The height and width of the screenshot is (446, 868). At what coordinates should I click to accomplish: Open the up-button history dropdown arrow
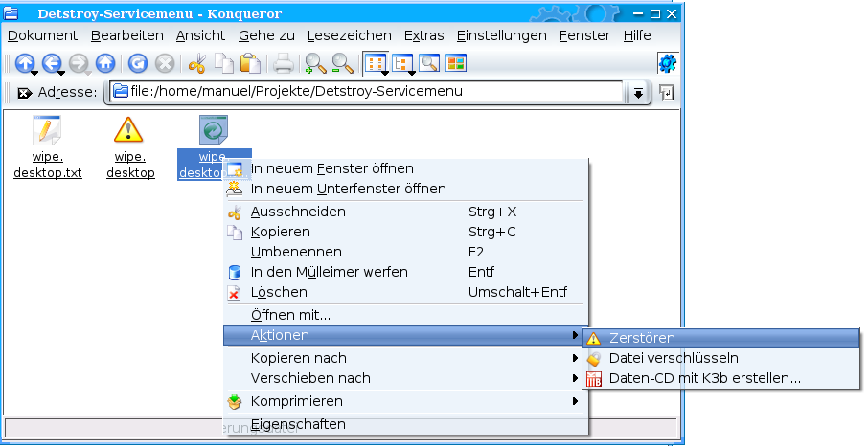(34, 73)
